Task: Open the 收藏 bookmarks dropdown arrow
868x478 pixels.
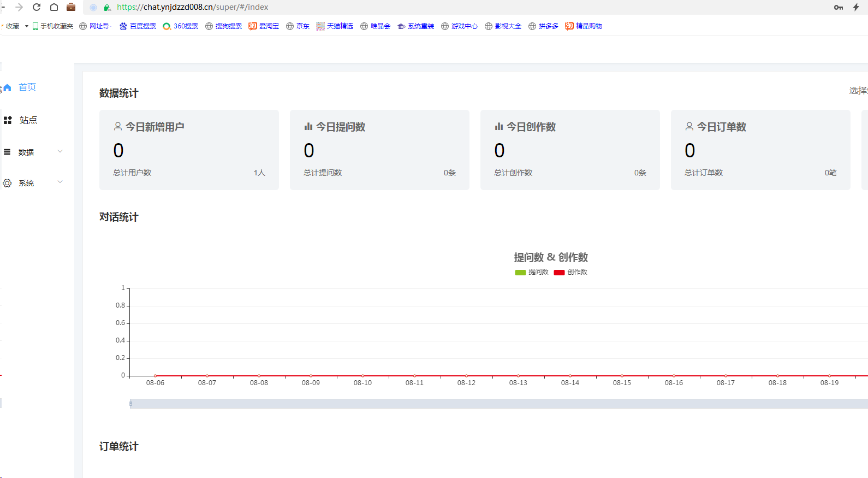Action: 26,26
